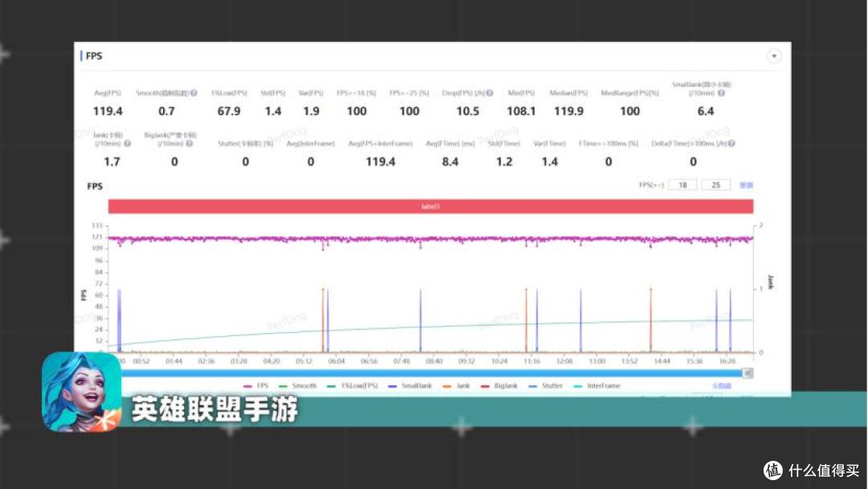Open help icon beside Delta(FTime)>100ms metric
The image size is (868, 489).
tap(732, 143)
